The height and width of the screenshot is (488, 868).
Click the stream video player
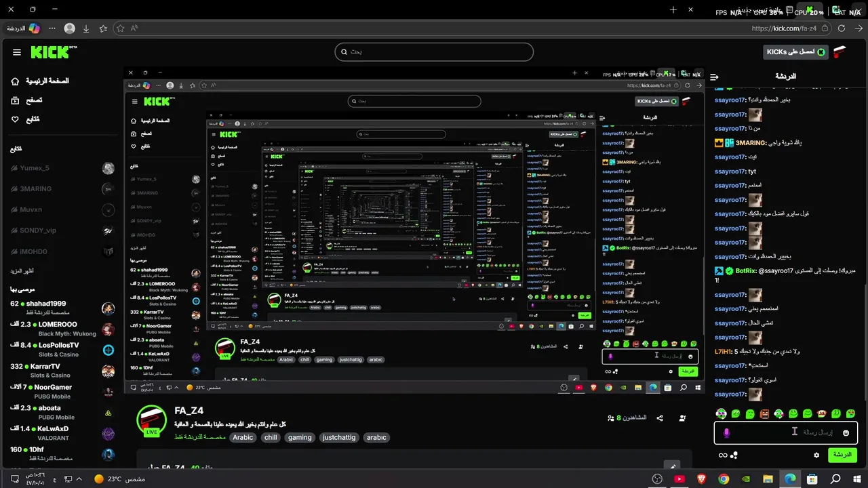(414, 230)
